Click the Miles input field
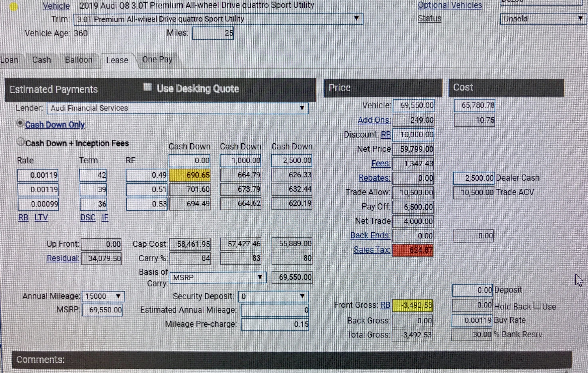Screen dimensions: 588x373 point(213,33)
